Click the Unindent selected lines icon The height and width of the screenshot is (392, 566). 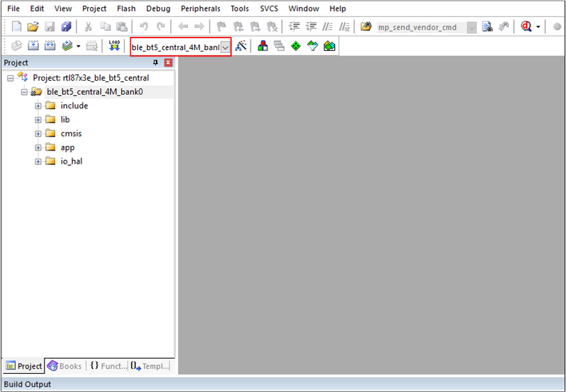[x=310, y=26]
